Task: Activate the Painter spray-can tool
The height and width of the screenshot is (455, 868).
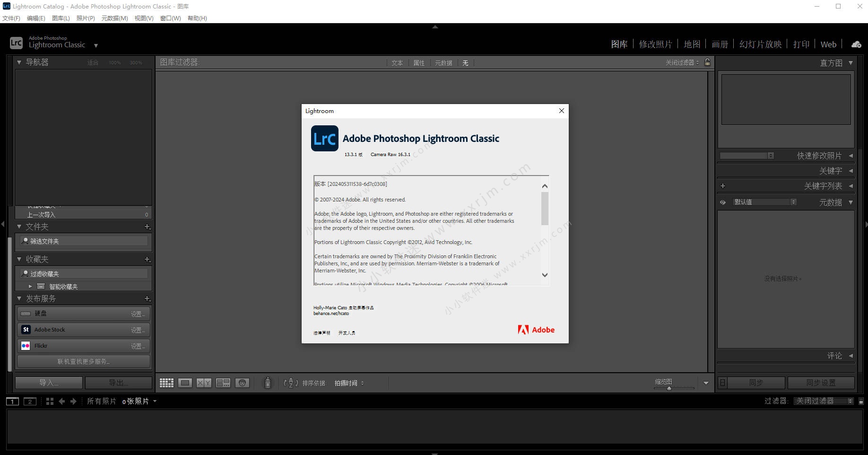Action: pos(268,383)
